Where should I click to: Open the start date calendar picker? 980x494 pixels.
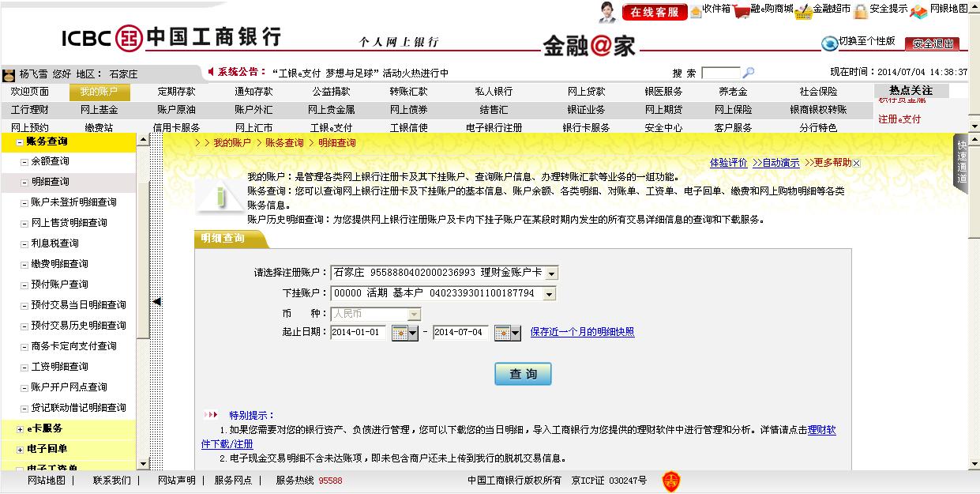(404, 333)
